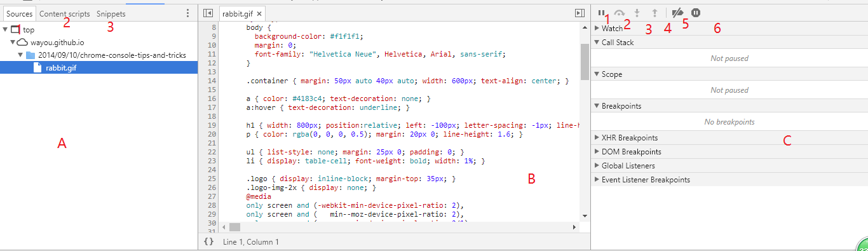Collapse the chrome-console-tips-and-tricks folder arrow
This screenshot has height=251, width=868.
(x=21, y=55)
